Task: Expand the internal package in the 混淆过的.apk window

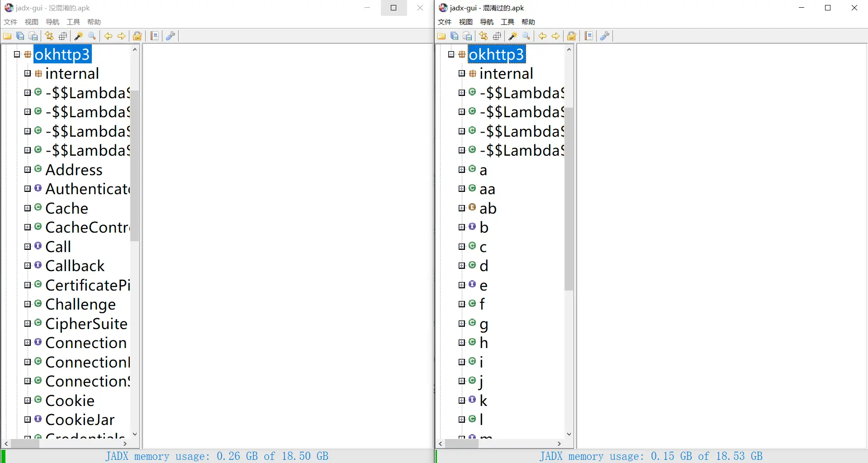Action: pos(462,73)
